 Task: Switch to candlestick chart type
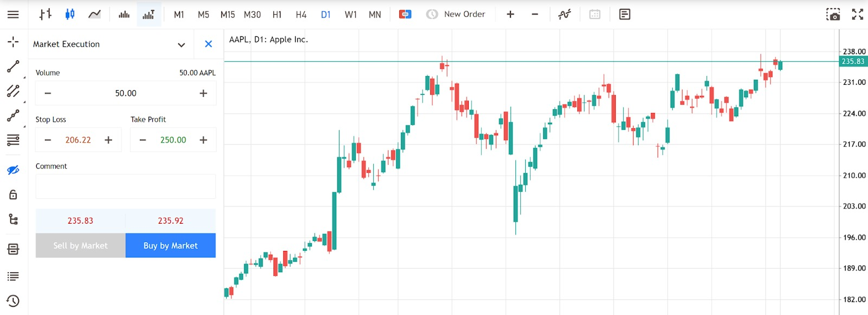click(x=70, y=14)
